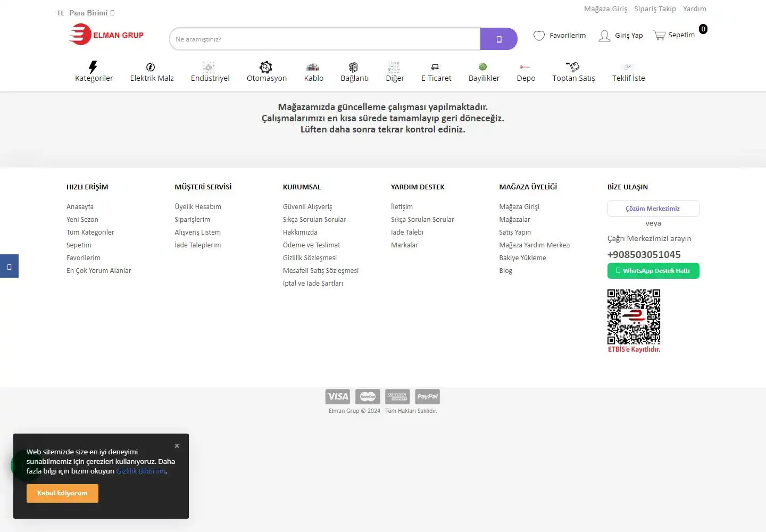
Task: Click the Kabul Ediyorum cookie button
Action: [62, 493]
